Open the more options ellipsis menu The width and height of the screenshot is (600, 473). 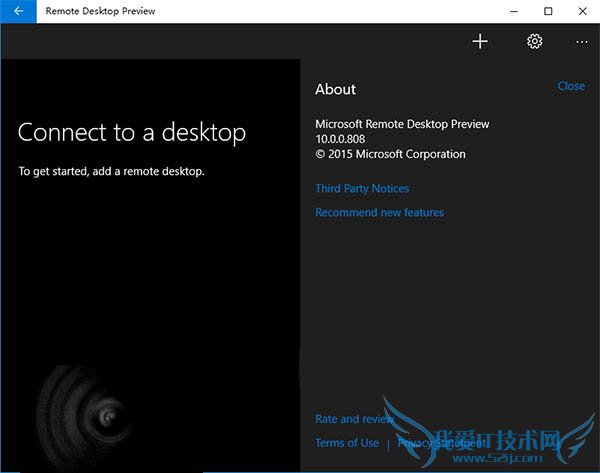[x=582, y=42]
